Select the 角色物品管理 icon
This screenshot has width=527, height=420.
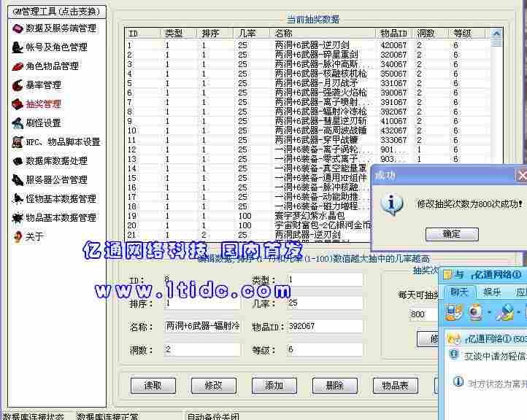18,66
